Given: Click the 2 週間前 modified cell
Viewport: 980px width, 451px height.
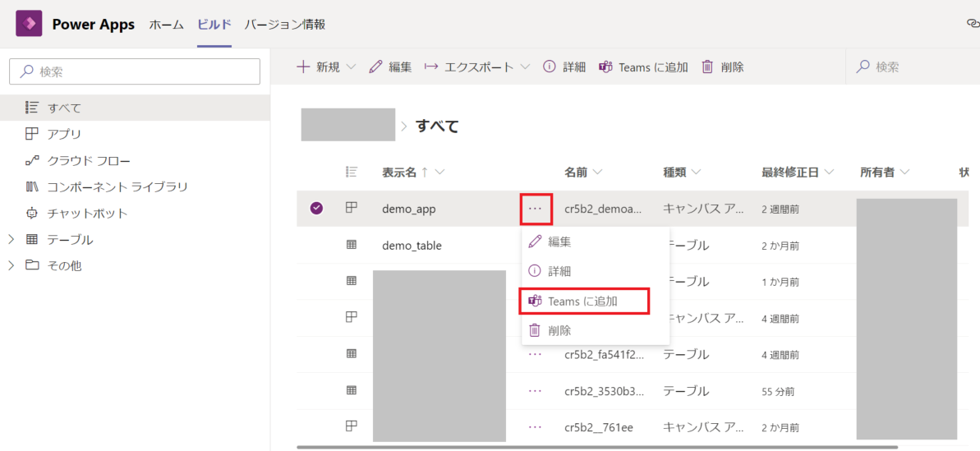Looking at the screenshot, I should tap(780, 209).
